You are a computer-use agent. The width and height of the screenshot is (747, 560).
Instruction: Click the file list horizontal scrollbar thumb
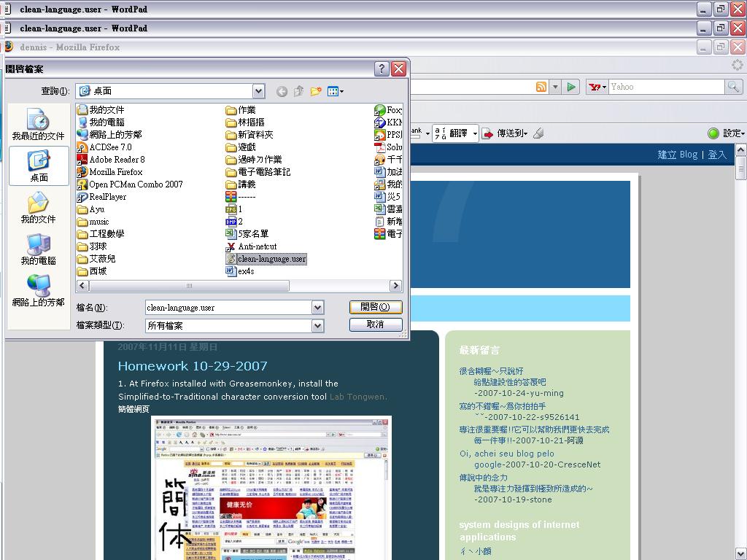coord(189,286)
